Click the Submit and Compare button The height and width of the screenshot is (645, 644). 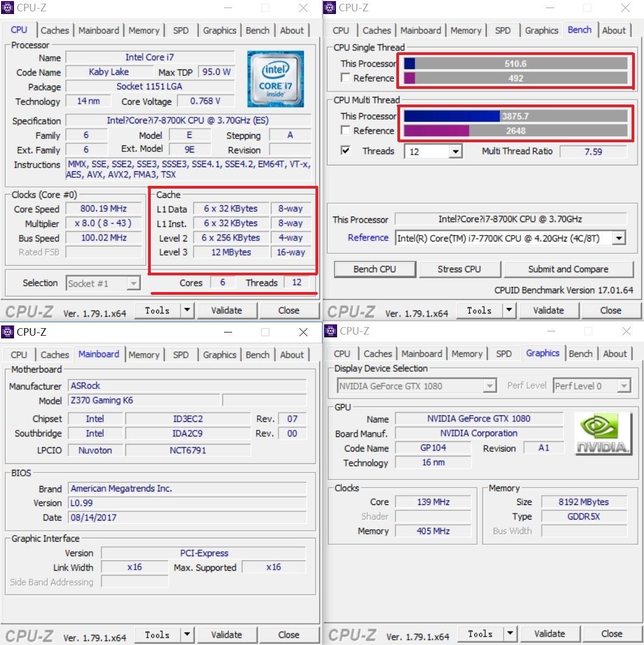[568, 269]
